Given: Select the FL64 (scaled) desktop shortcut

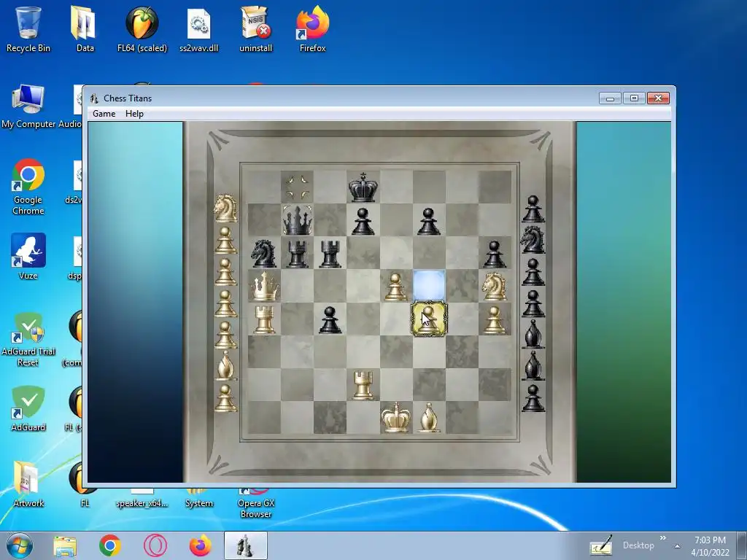Looking at the screenshot, I should tap(142, 28).
